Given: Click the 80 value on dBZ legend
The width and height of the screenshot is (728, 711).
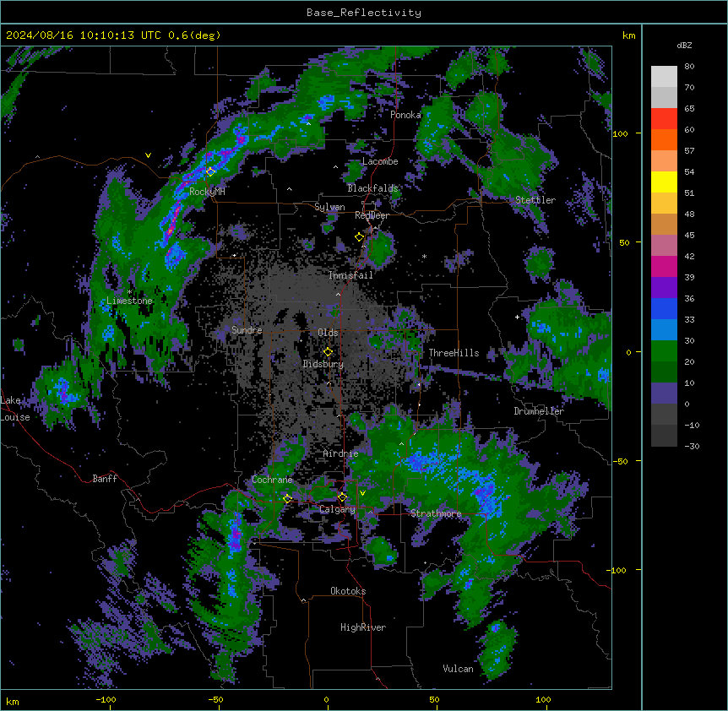Looking at the screenshot, I should (689, 67).
